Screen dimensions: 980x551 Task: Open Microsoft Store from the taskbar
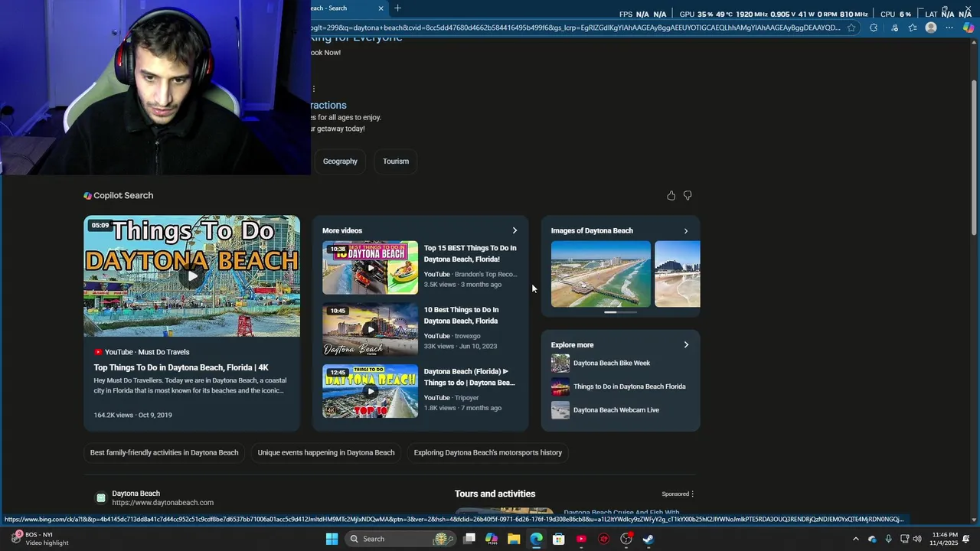pos(559,540)
